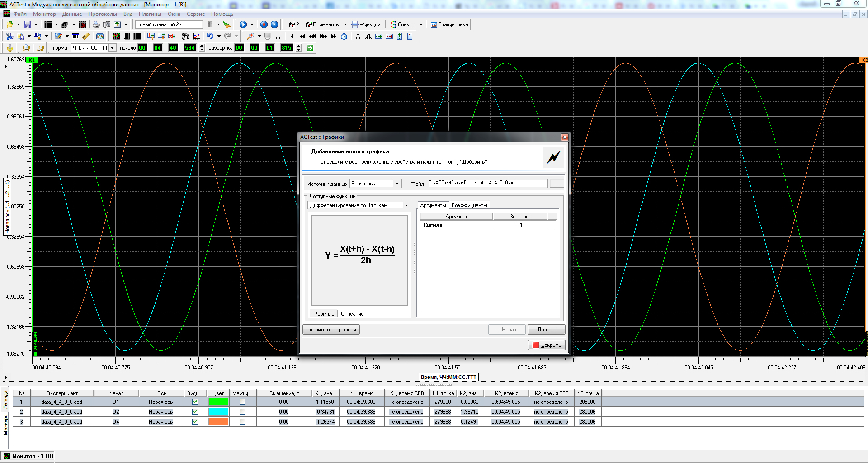Image resolution: width=868 pixels, height=463 pixels.
Task: Save with the blue floppy disk icon
Action: (28, 24)
